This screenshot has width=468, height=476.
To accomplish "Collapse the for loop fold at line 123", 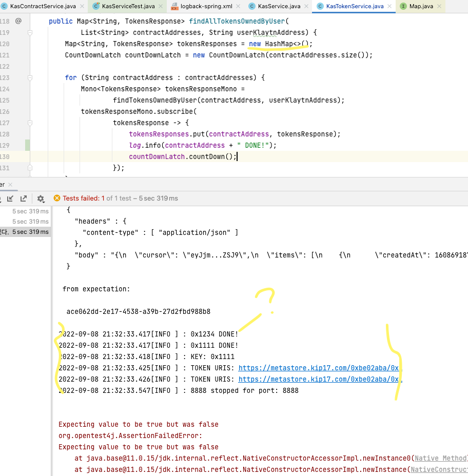I will click(x=30, y=77).
